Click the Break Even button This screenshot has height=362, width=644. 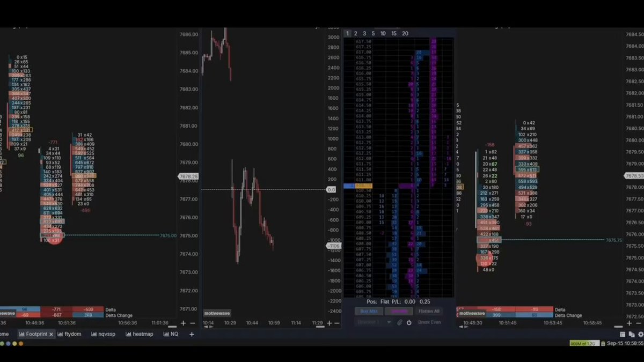429,322
